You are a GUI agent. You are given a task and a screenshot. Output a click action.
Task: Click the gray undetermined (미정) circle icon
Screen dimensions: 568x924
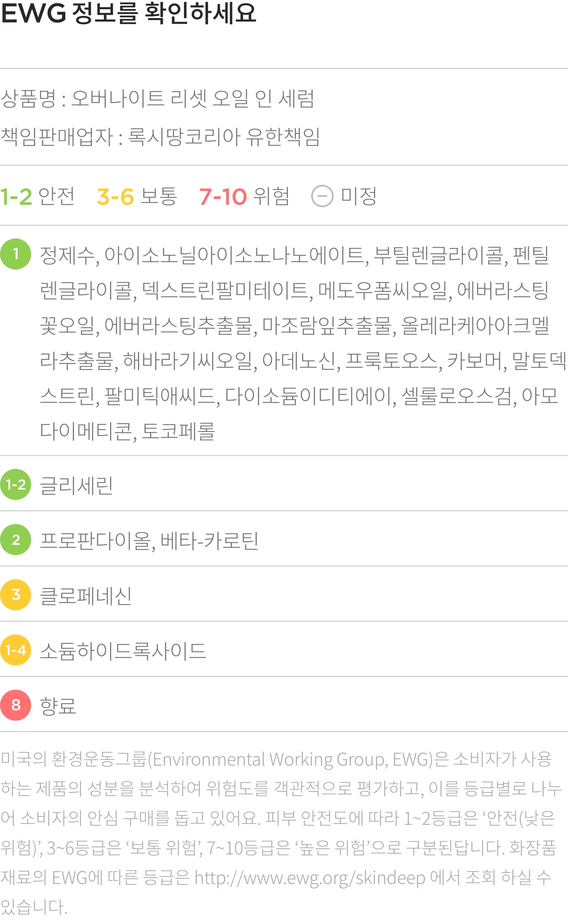point(322,196)
